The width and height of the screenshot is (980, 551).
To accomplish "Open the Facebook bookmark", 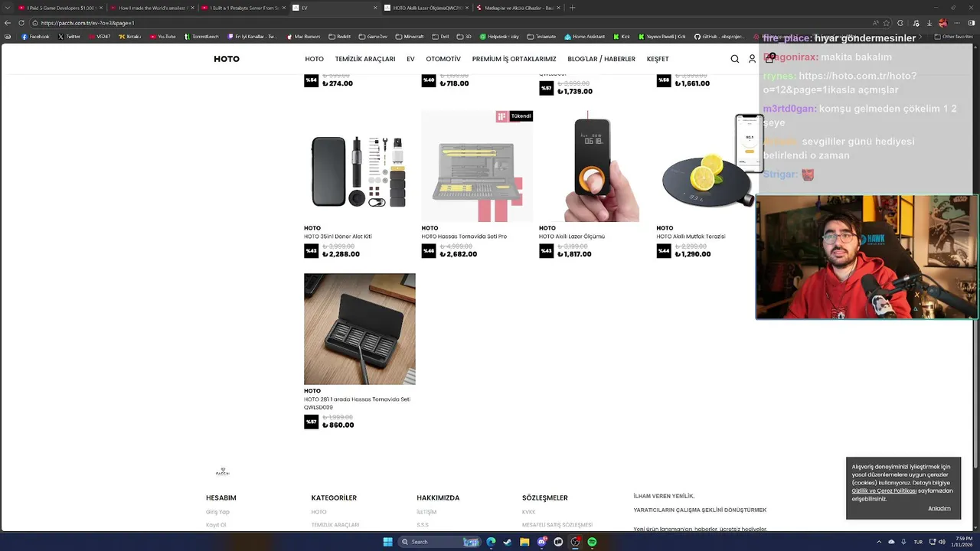I will tap(35, 36).
